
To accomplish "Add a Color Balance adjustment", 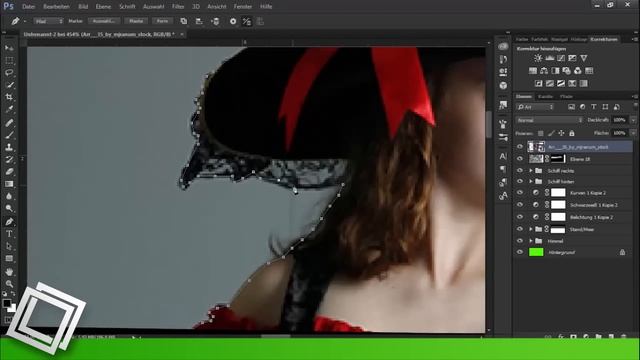I will click(544, 71).
